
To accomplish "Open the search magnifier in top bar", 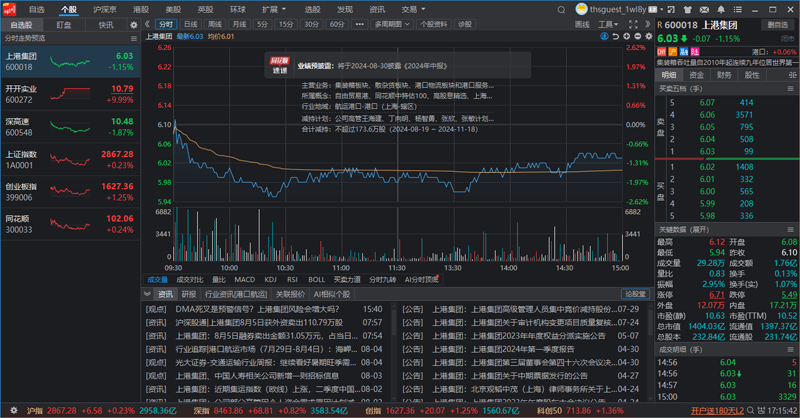I will pos(561,10).
